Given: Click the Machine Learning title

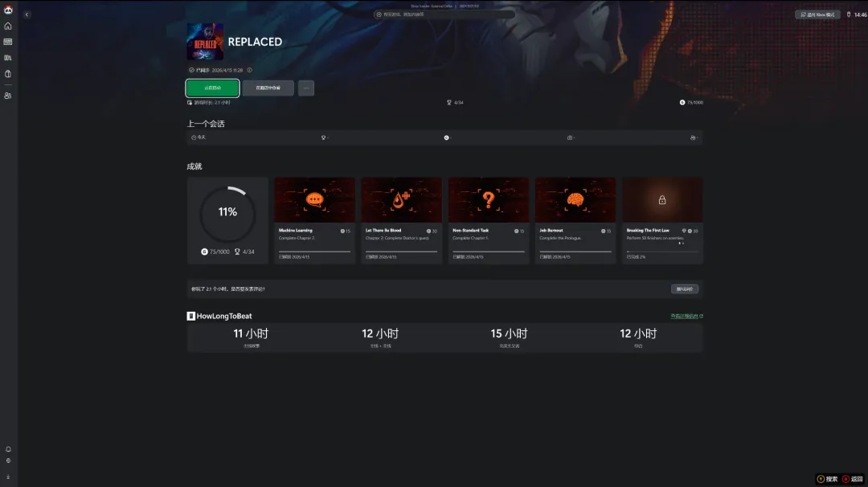Looking at the screenshot, I should [x=296, y=230].
